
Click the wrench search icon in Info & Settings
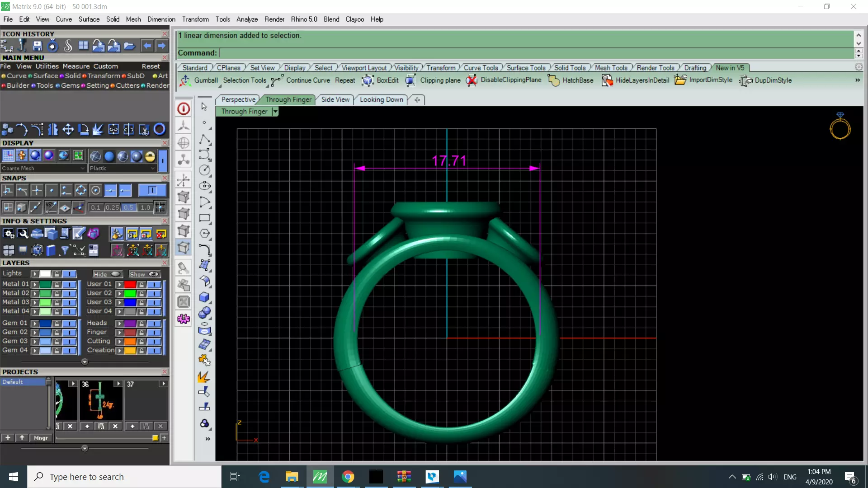[x=23, y=234]
